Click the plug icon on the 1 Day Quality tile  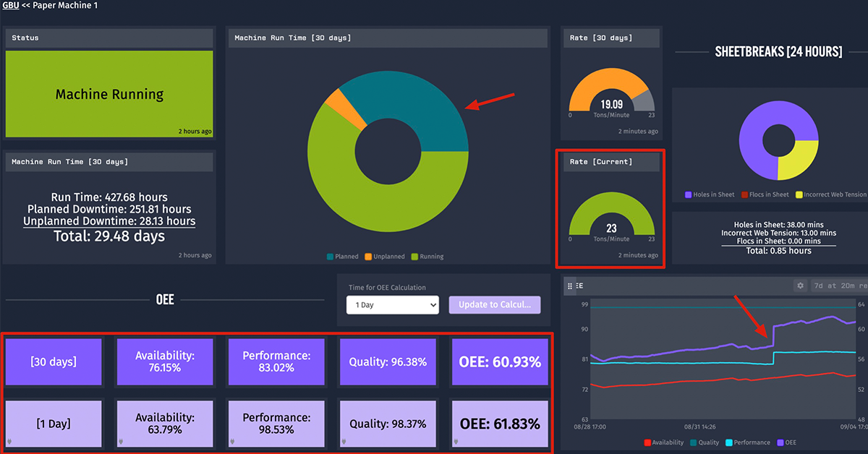[346, 442]
